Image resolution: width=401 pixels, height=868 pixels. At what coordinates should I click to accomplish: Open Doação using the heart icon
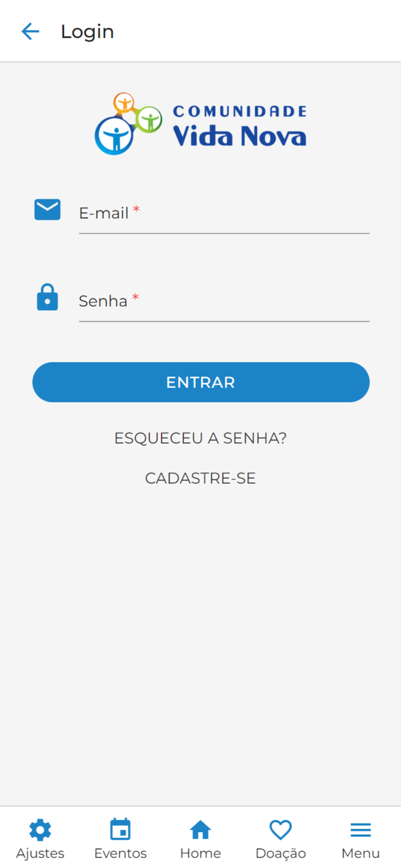pyautogui.click(x=280, y=829)
